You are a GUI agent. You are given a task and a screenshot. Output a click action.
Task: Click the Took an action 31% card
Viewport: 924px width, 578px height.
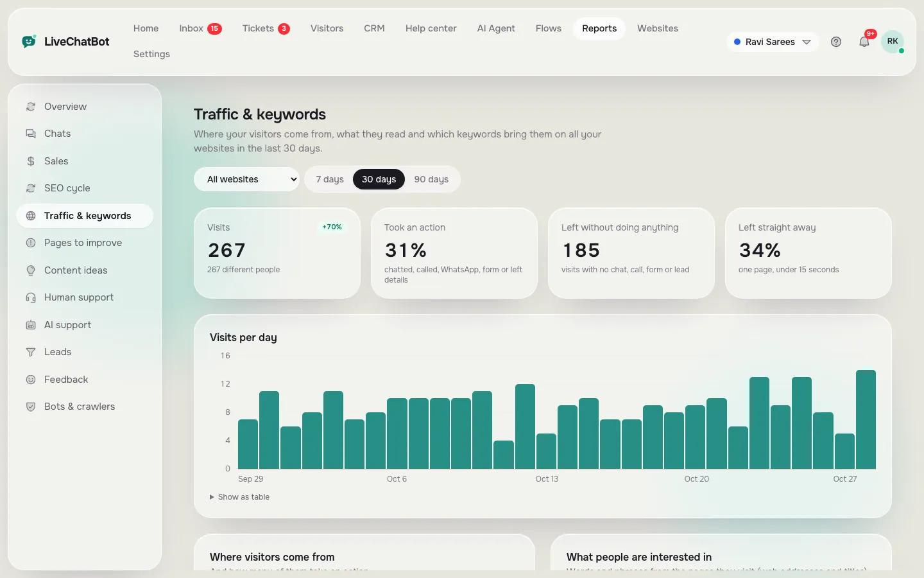point(454,253)
